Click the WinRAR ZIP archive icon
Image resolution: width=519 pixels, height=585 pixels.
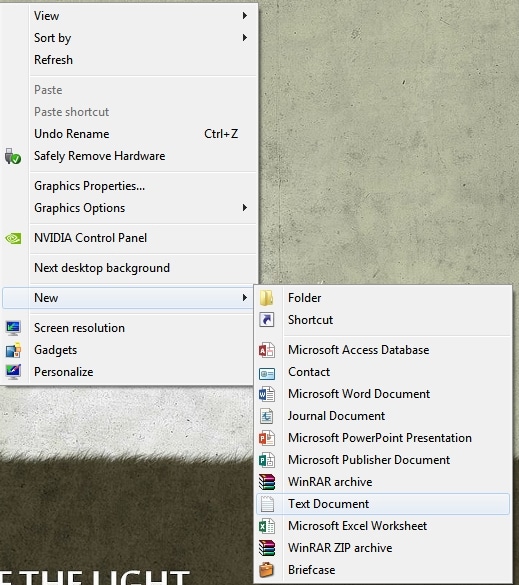pos(267,548)
